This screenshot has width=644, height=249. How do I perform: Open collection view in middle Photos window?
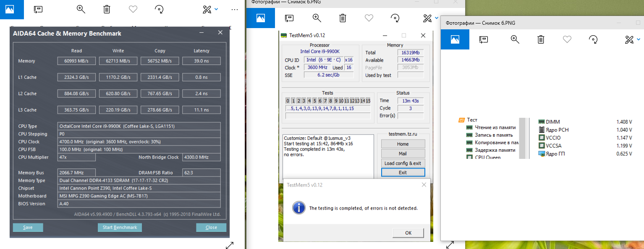coord(260,18)
